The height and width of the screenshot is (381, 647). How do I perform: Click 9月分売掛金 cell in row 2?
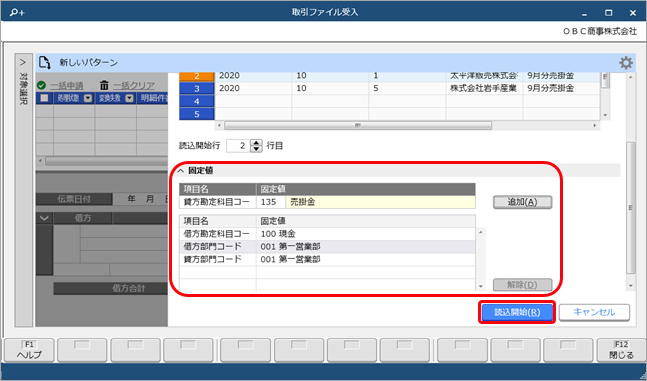coord(561,76)
